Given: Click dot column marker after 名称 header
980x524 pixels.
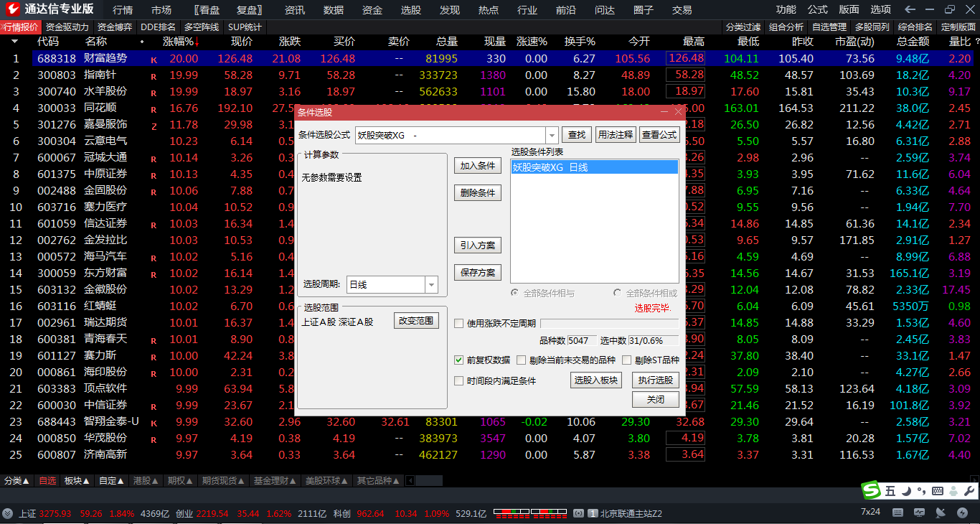Looking at the screenshot, I should tap(142, 42).
